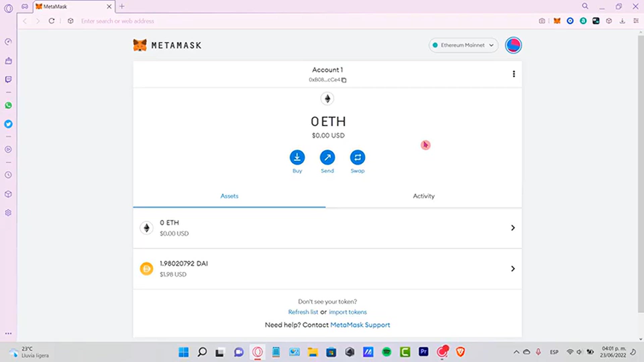Copy the account address to clipboard
Image resolution: width=644 pixels, height=362 pixels.
click(x=344, y=80)
